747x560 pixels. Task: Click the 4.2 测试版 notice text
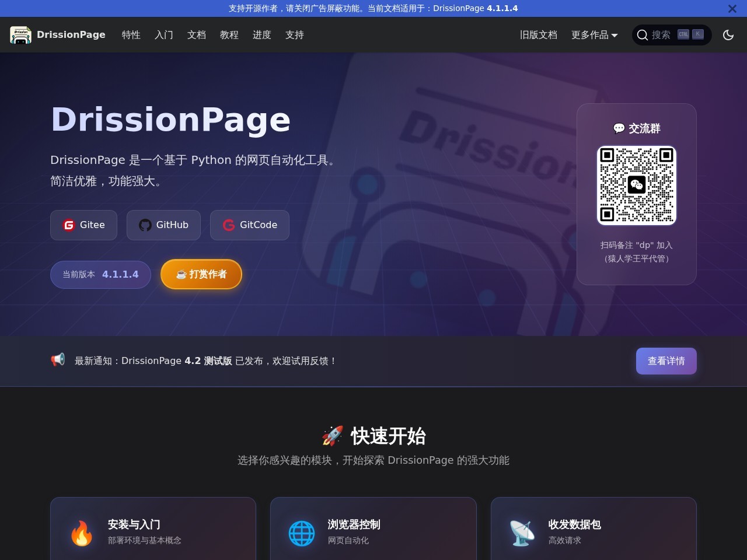click(x=208, y=361)
